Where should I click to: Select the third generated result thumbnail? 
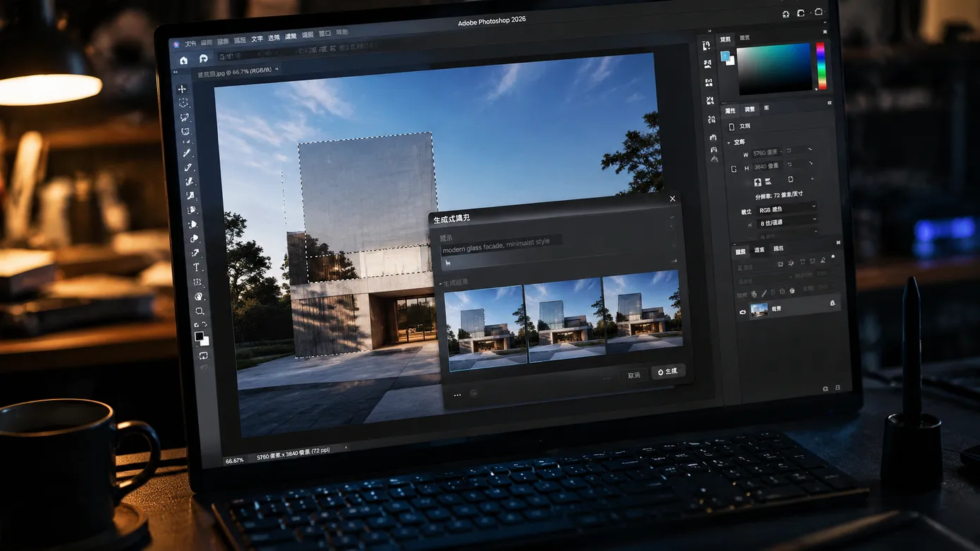pos(644,310)
